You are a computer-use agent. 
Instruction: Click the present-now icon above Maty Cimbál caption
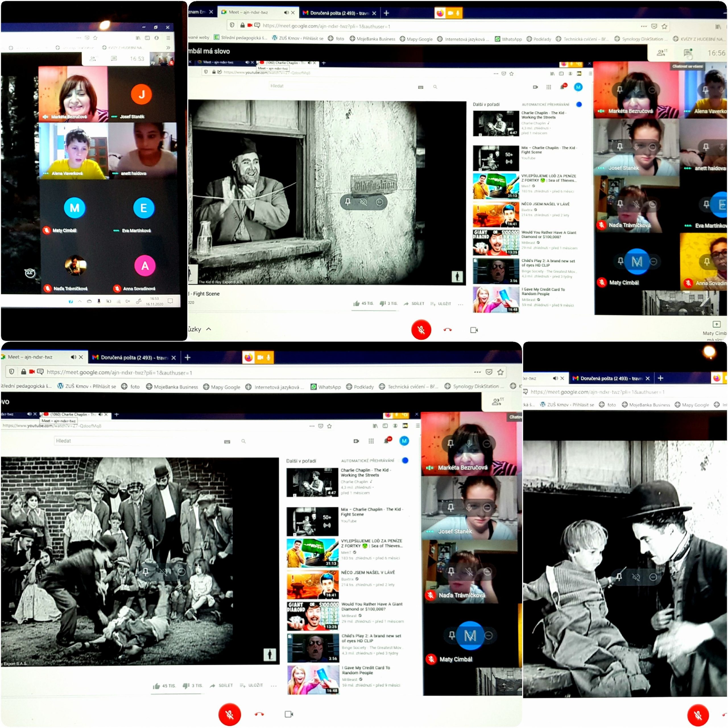716,324
